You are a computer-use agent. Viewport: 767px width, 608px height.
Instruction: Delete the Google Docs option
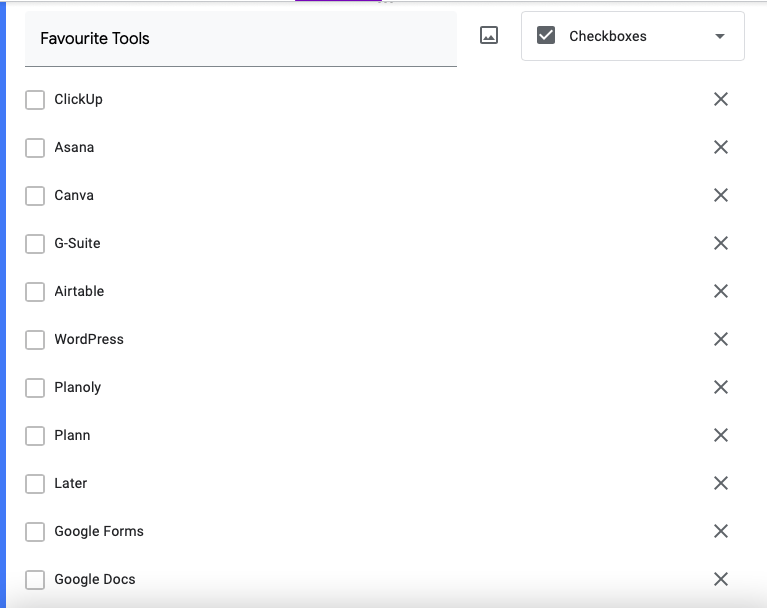pos(721,579)
